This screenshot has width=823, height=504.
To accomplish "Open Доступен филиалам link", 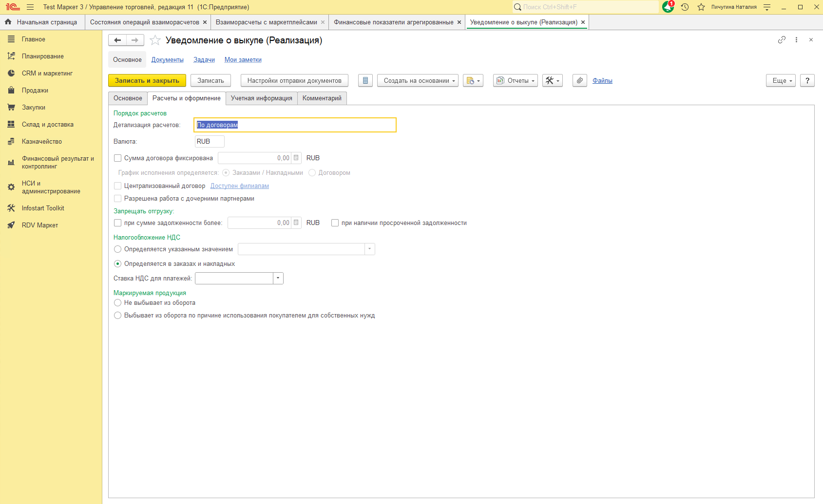I will click(240, 186).
